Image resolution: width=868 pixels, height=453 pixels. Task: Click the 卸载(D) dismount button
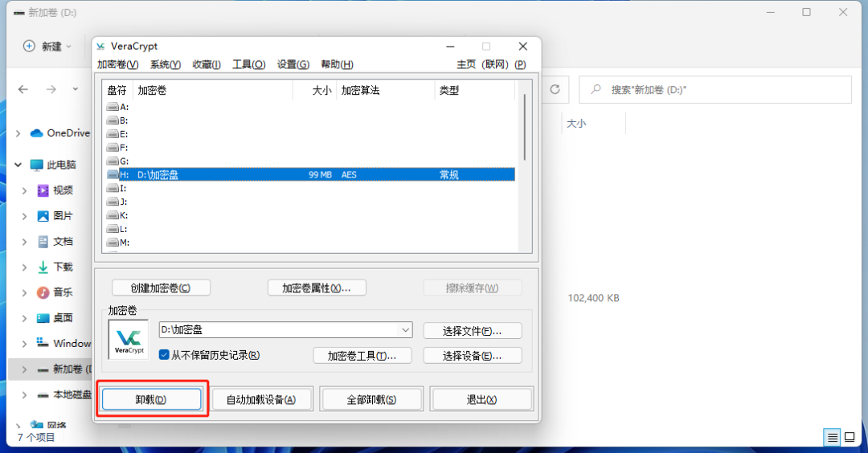click(x=152, y=399)
